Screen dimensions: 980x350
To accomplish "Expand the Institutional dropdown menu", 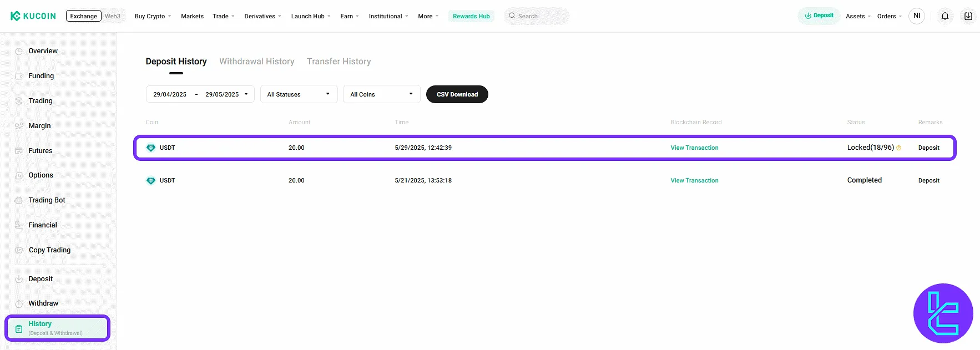I will pos(388,16).
